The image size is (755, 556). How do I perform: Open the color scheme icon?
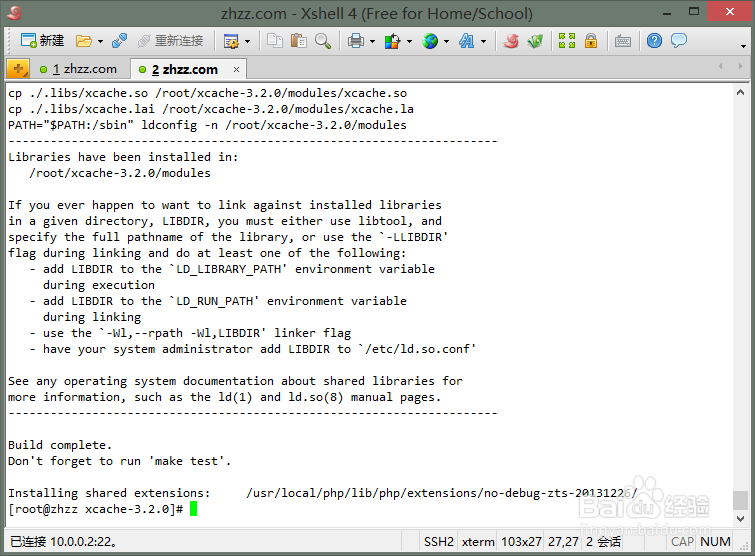coord(392,41)
